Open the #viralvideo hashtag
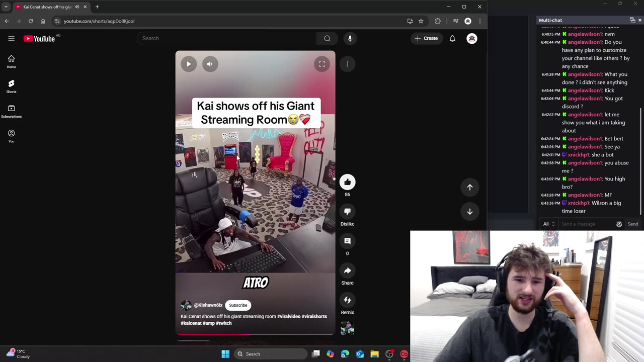Viewport: 644px width, 362px height. (x=289, y=316)
